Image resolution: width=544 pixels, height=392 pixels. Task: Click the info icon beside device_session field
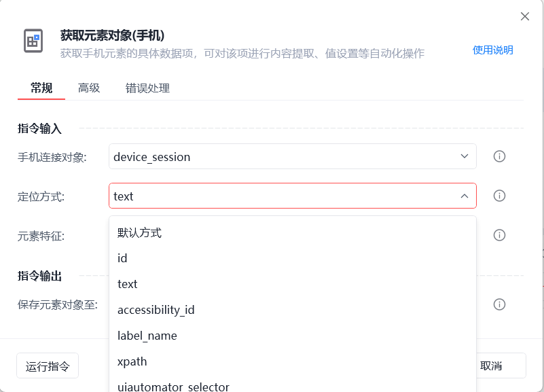coord(499,156)
